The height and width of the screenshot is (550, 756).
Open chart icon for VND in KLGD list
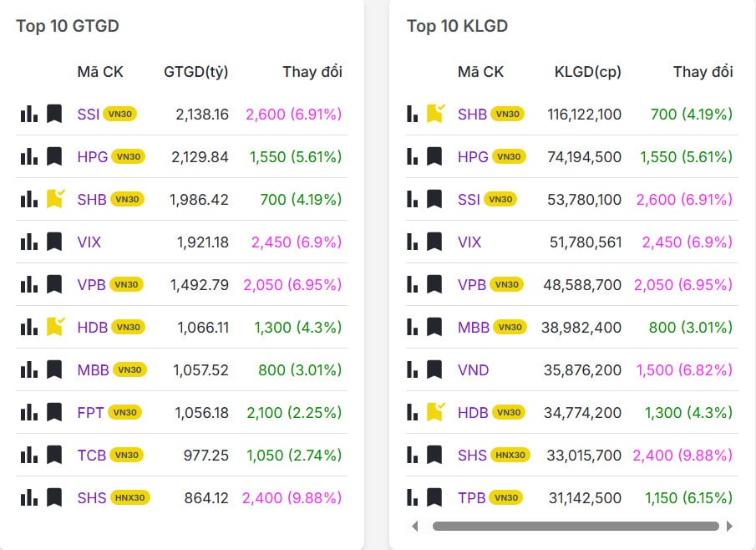tap(412, 369)
